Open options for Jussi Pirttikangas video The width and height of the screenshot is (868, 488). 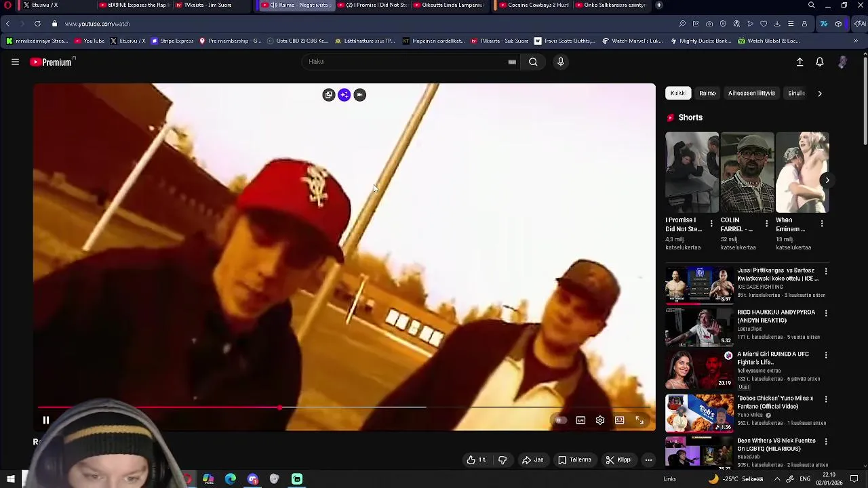pos(825,271)
